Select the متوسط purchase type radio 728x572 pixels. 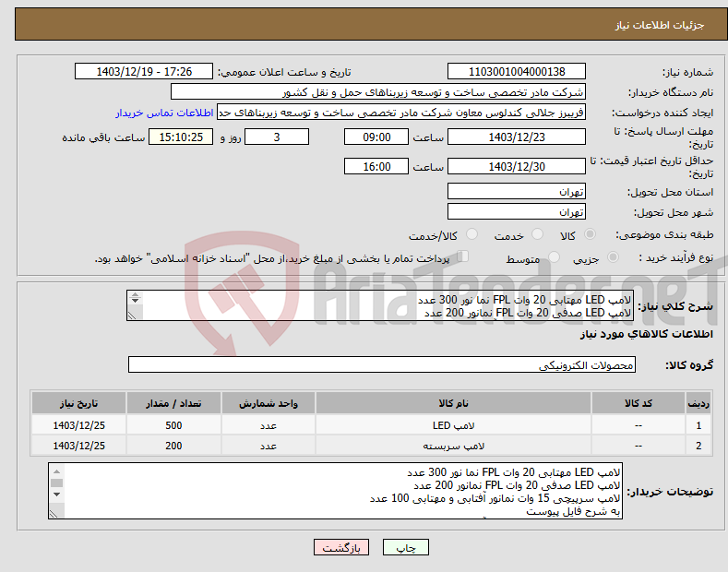pyautogui.click(x=554, y=256)
